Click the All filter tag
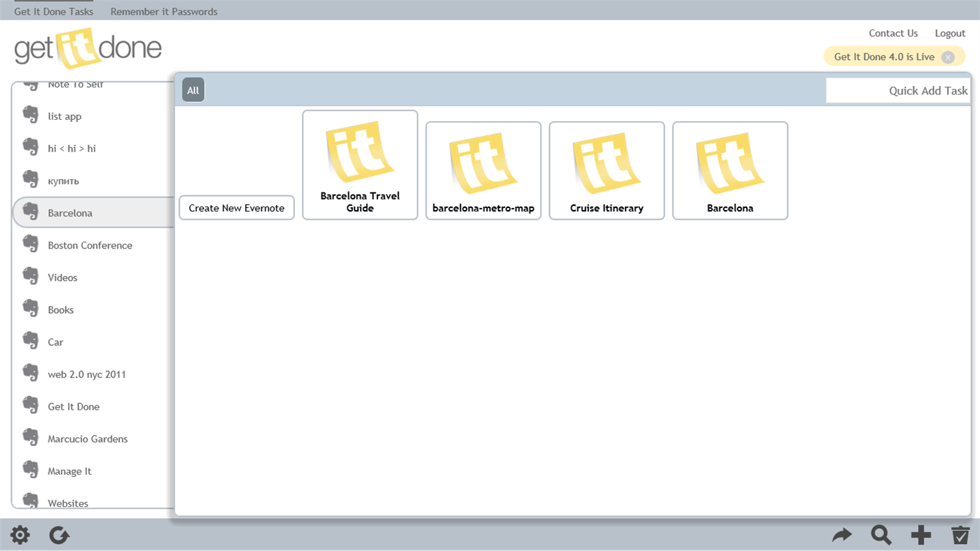980x551 pixels. click(x=193, y=90)
